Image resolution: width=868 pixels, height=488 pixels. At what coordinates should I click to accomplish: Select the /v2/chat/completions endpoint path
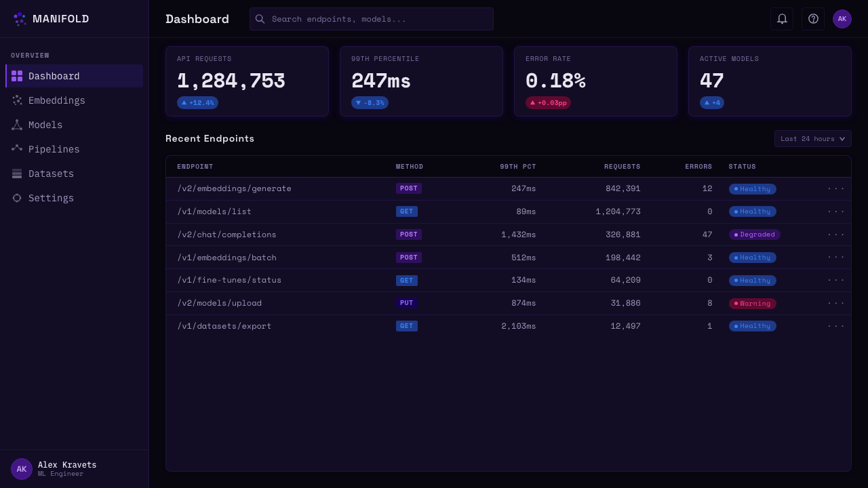[x=227, y=235]
